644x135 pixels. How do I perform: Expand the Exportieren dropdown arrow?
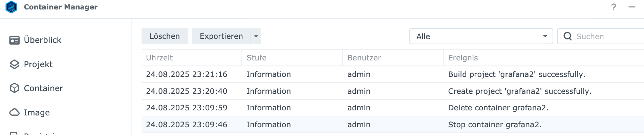[256, 36]
